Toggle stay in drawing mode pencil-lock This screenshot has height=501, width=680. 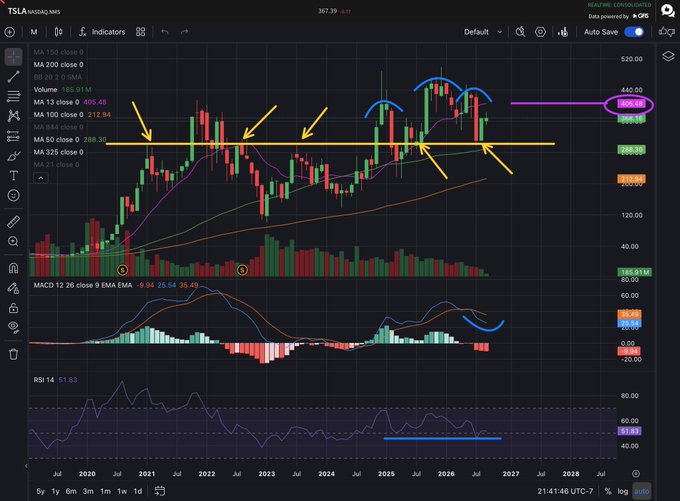13,288
